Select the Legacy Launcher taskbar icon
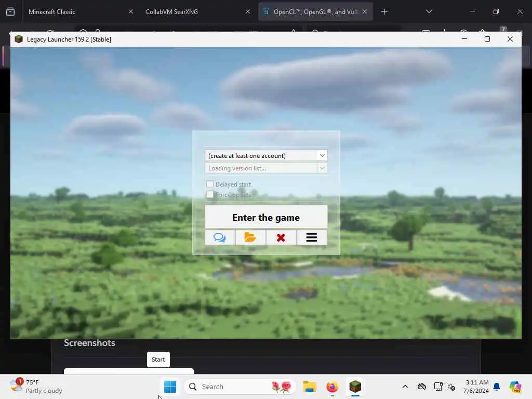 355,387
